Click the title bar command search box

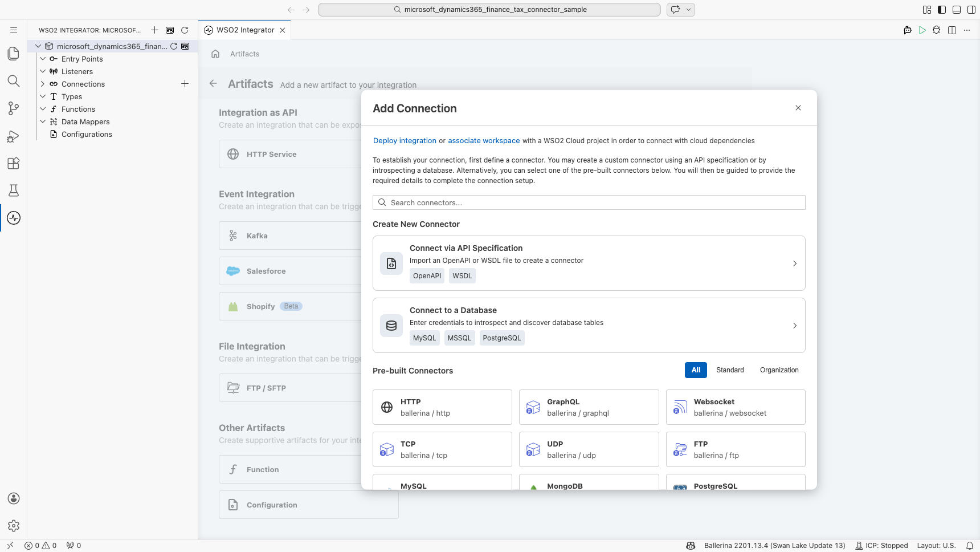[489, 10]
